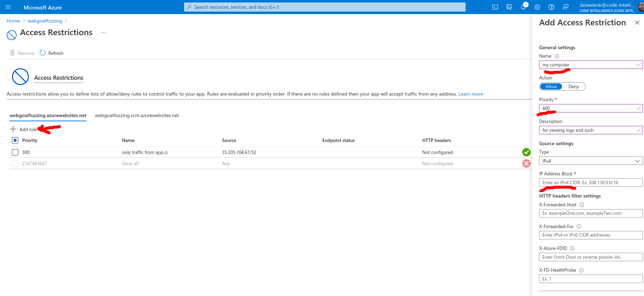Click the Microsoft Azure logo text

point(43,7)
